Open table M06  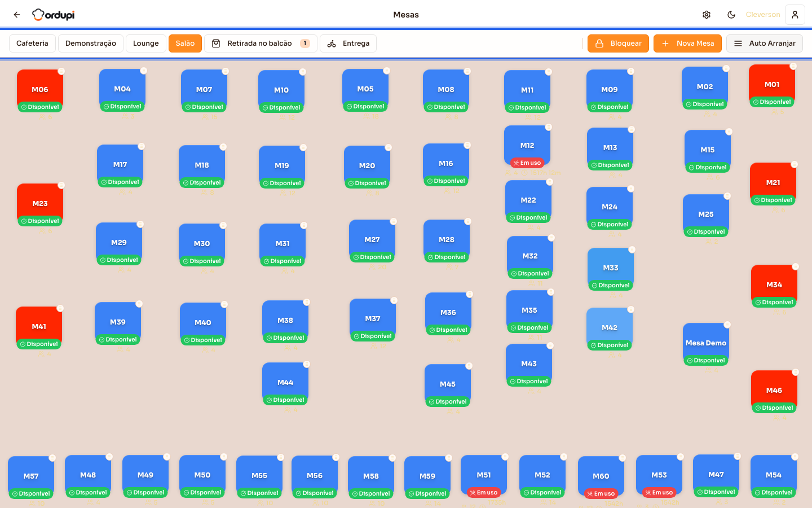[40, 90]
